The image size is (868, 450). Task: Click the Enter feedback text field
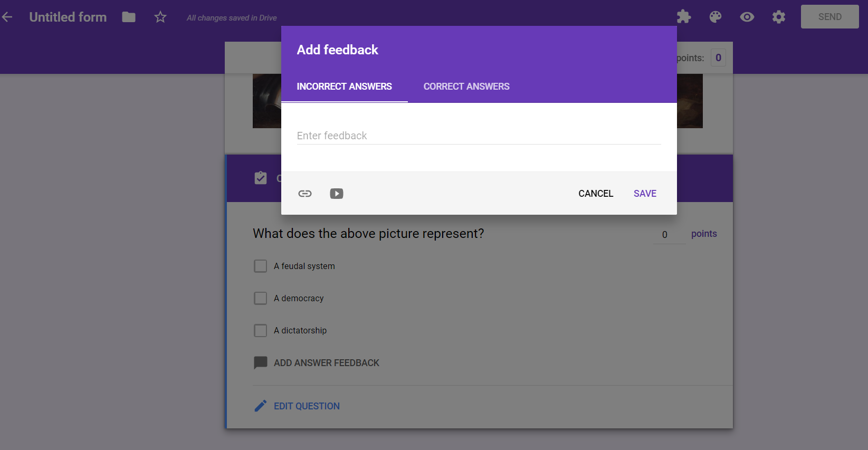[x=478, y=136]
